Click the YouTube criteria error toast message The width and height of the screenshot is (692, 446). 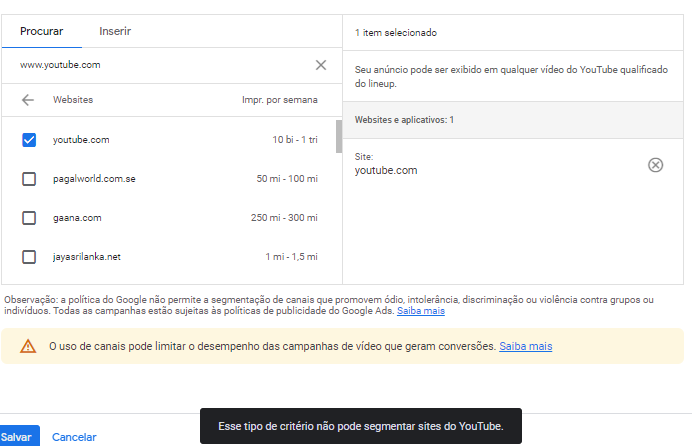361,426
